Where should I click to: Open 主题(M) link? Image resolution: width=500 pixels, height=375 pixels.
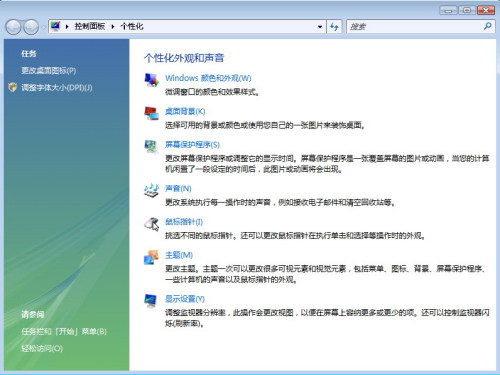coord(179,255)
